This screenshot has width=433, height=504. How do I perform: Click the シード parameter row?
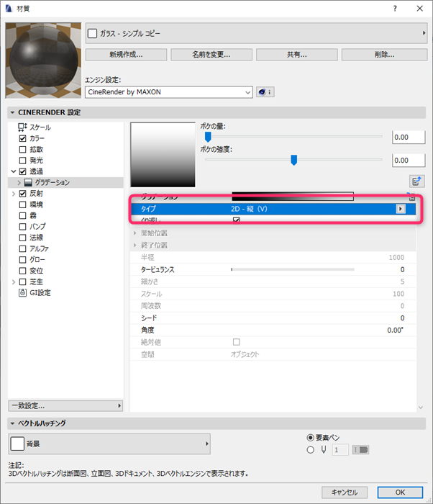point(273,318)
